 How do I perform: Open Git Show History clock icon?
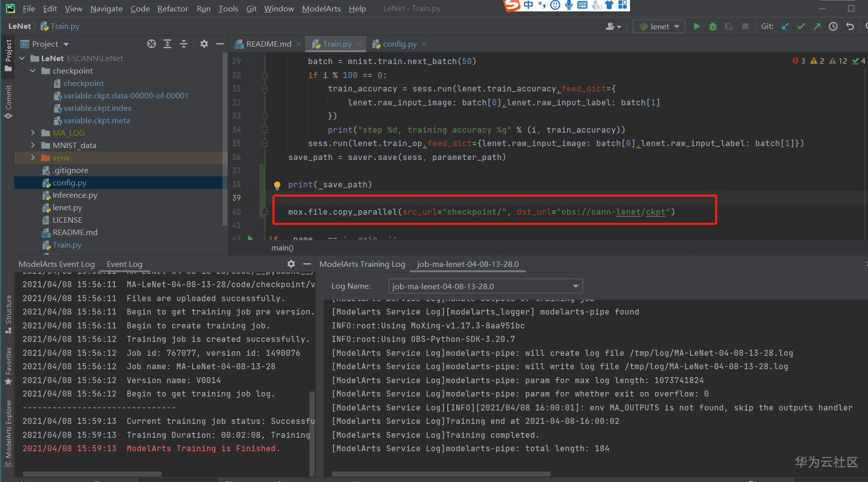(x=833, y=26)
